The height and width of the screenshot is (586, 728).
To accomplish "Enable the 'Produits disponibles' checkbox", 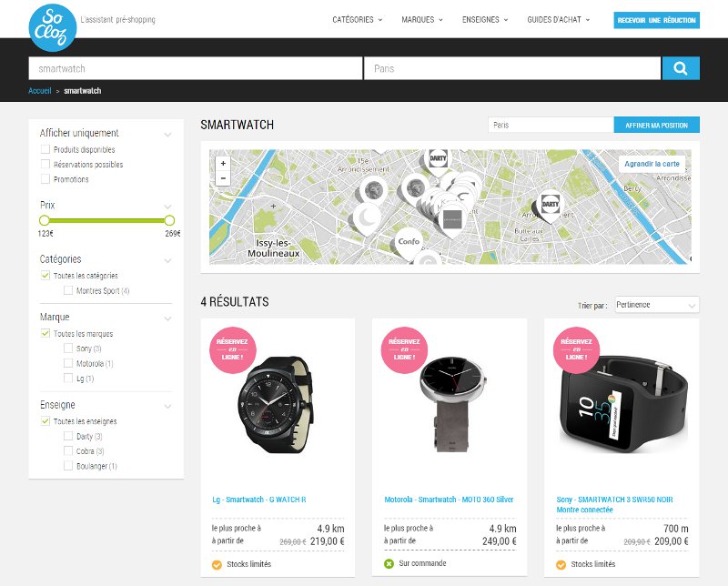I will 45,149.
